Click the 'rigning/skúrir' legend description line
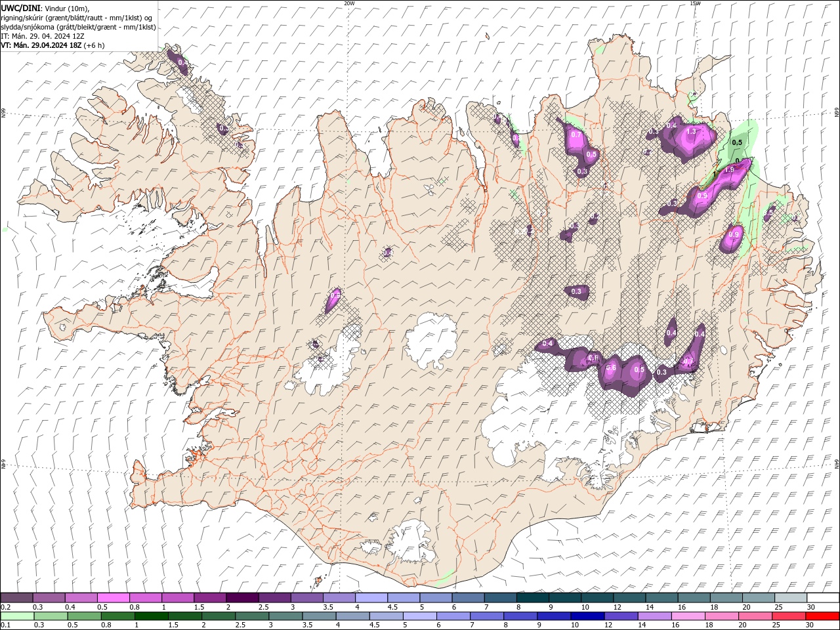Screen dimensions: 840x630 pos(77,18)
